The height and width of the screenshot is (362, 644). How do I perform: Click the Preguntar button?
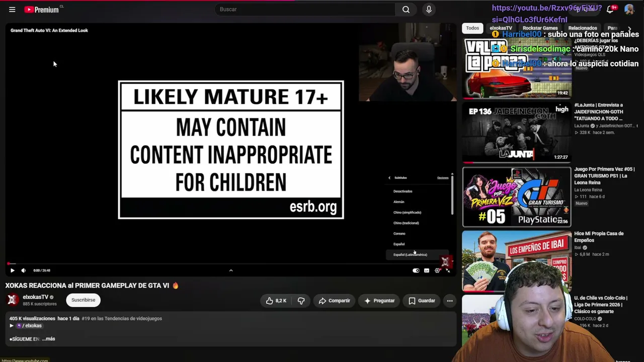click(379, 301)
